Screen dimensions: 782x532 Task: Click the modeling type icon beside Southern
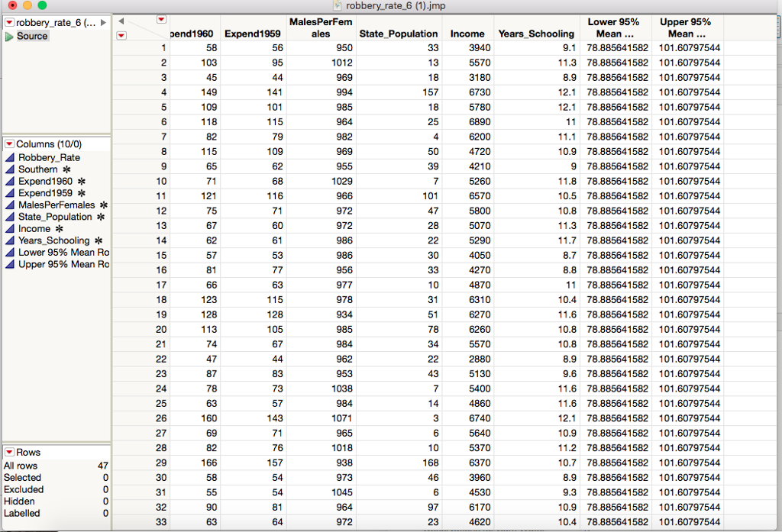8,169
